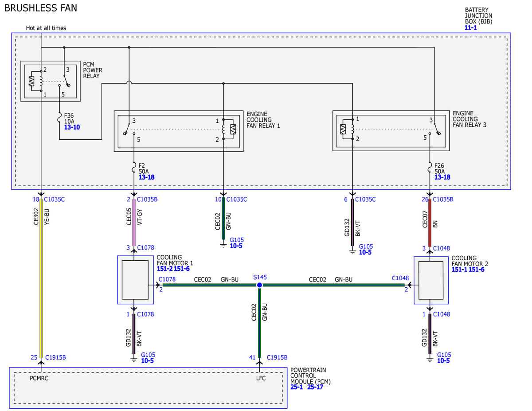Click the brown CEC07 wire
This screenshot has height=411, width=532.
pyautogui.click(x=430, y=223)
